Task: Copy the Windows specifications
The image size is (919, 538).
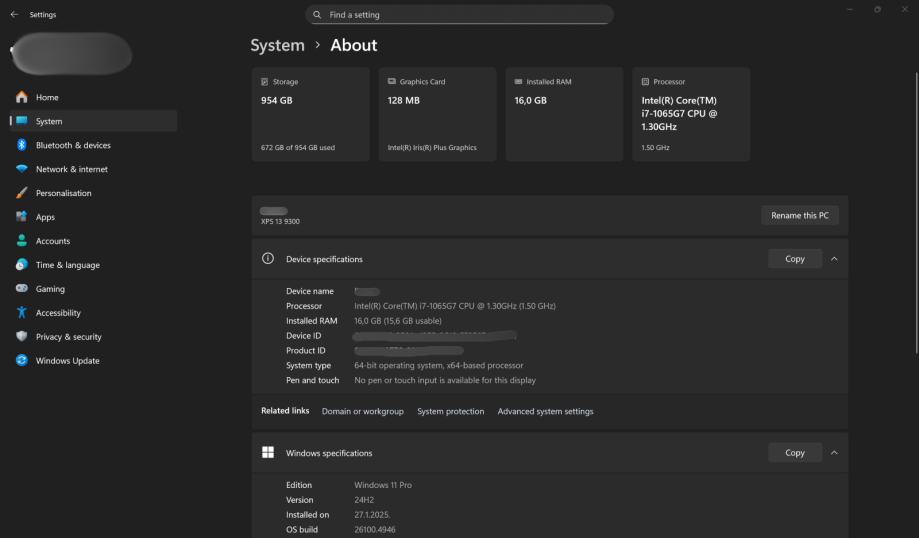Action: (x=794, y=453)
